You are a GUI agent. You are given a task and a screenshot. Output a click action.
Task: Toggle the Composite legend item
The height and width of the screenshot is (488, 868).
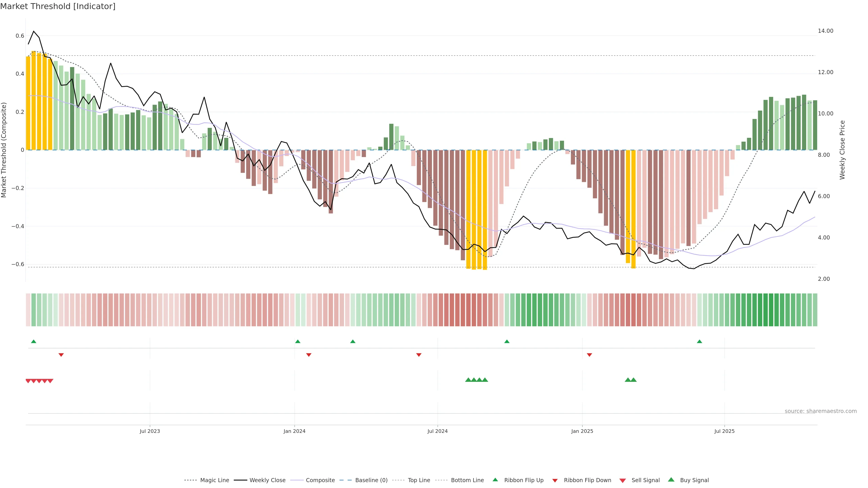tap(320, 480)
